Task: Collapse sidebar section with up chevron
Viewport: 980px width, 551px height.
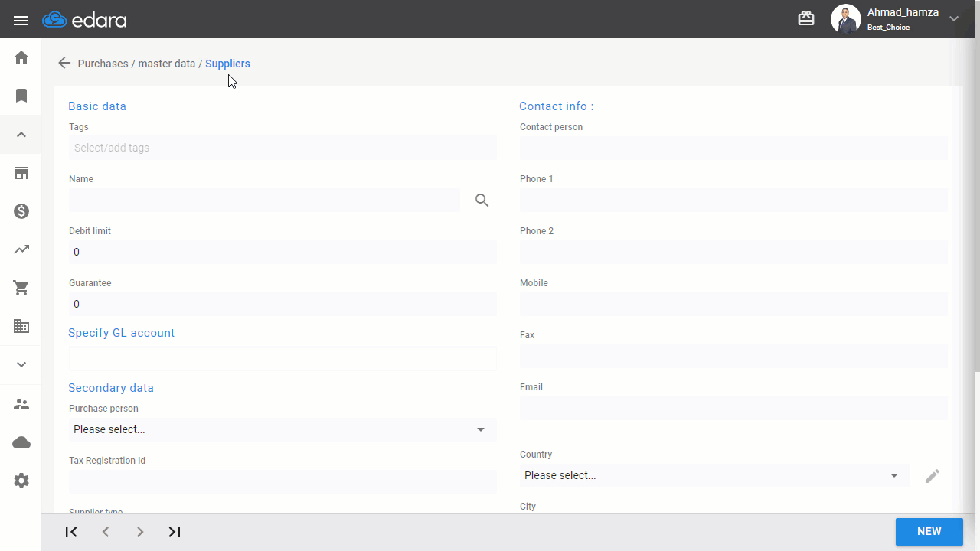Action: (x=21, y=135)
